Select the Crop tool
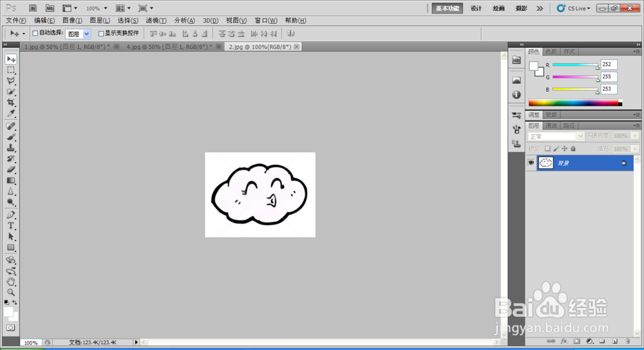 (11, 102)
